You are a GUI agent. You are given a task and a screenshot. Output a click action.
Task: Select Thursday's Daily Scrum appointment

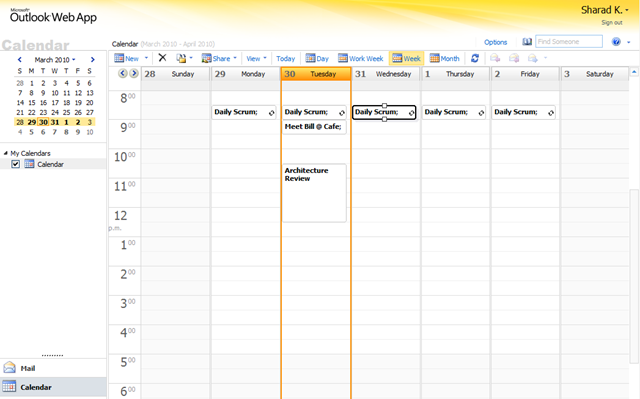coord(454,112)
